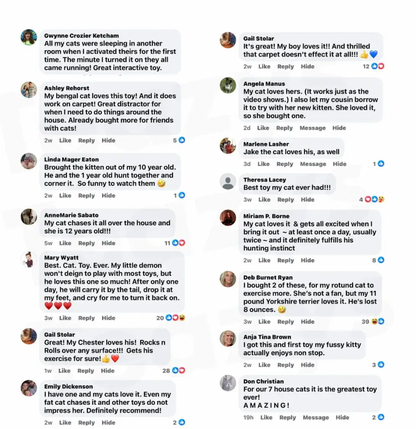Hide Anja Tina Brown's comment
The image size is (416, 429).
(x=307, y=365)
